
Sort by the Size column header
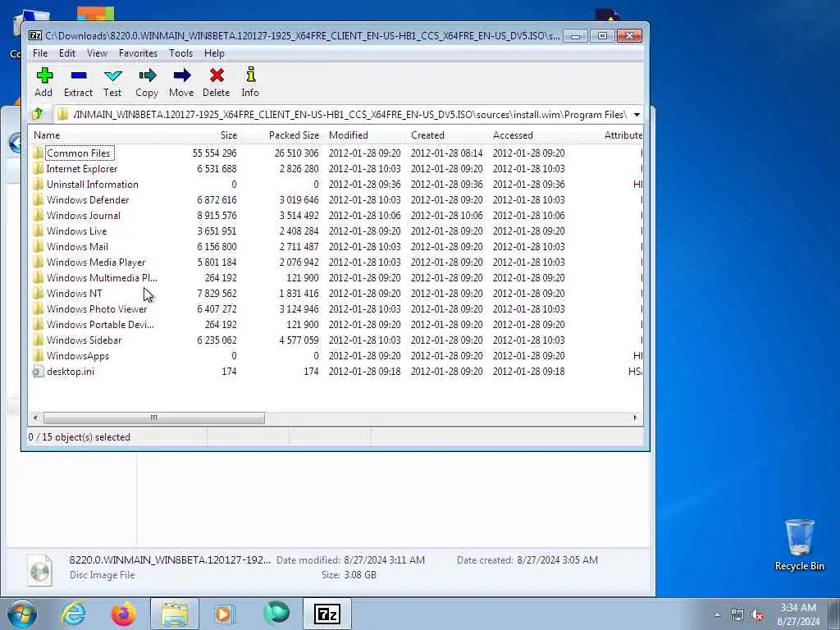tap(200, 135)
